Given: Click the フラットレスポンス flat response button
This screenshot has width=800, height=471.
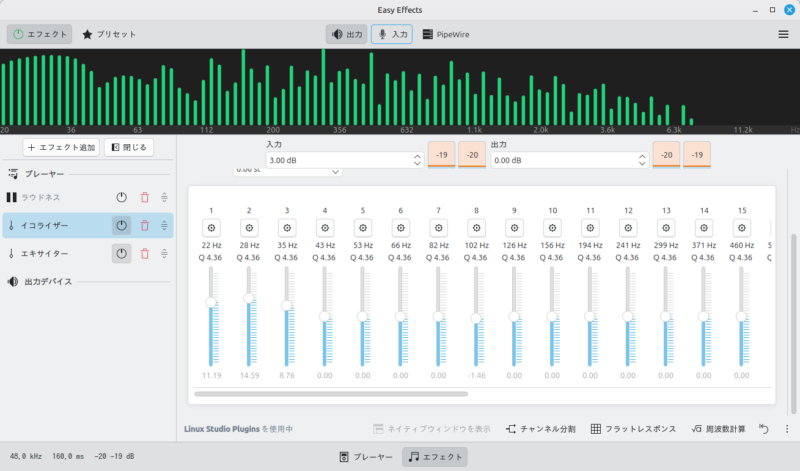Looking at the screenshot, I should coord(632,429).
